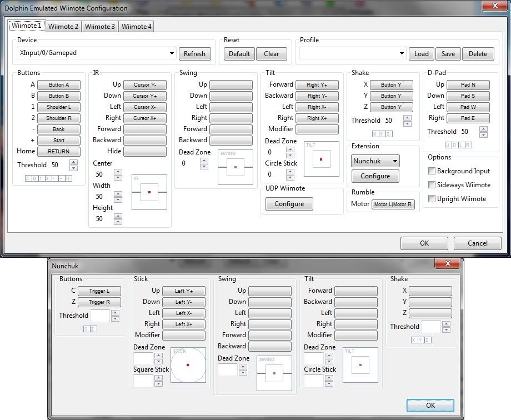The image size is (511, 420).
Task: Switch to the Wiimote 3 tab
Action: (x=100, y=27)
